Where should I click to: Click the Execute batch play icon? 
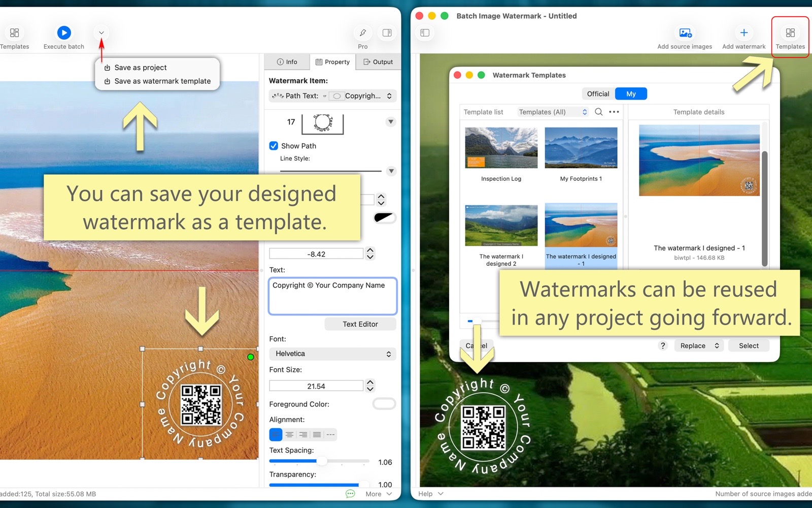coord(63,33)
